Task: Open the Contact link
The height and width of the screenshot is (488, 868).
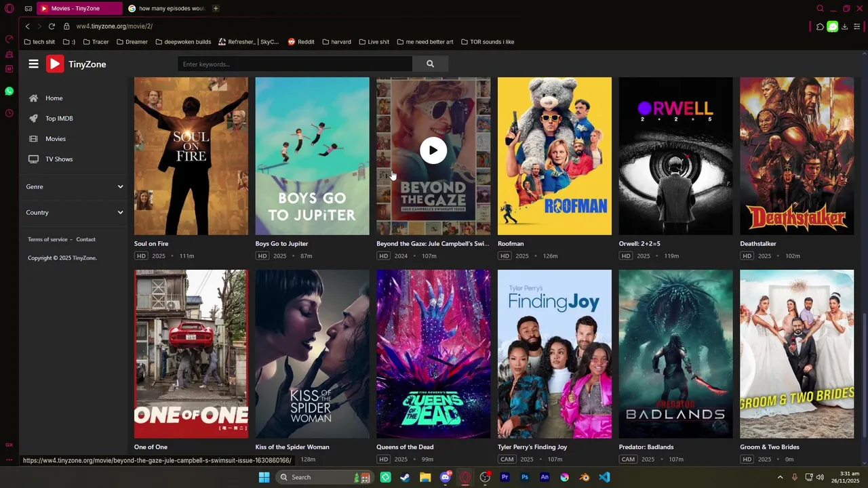Action: click(x=85, y=239)
